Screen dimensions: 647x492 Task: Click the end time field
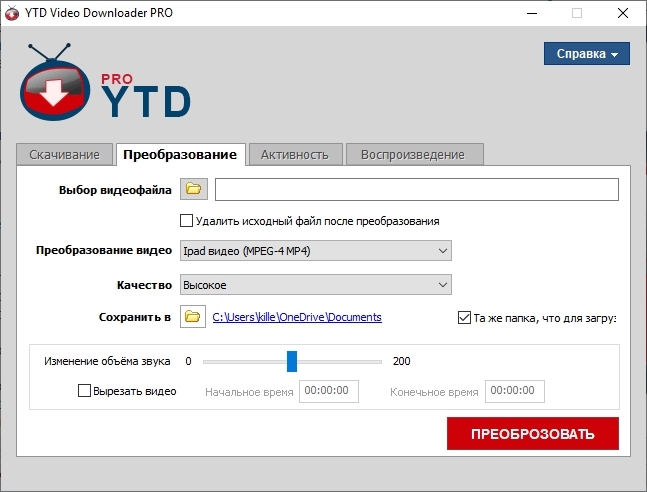pyautogui.click(x=515, y=391)
